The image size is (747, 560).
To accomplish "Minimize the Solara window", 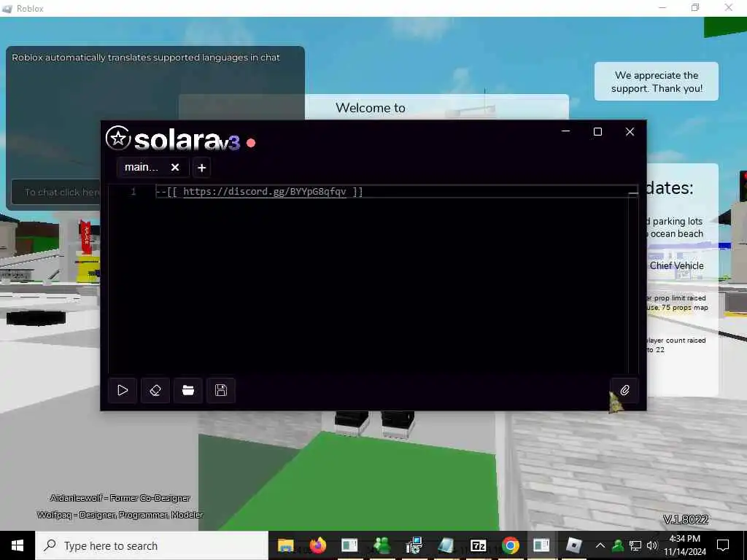I will pos(566,131).
